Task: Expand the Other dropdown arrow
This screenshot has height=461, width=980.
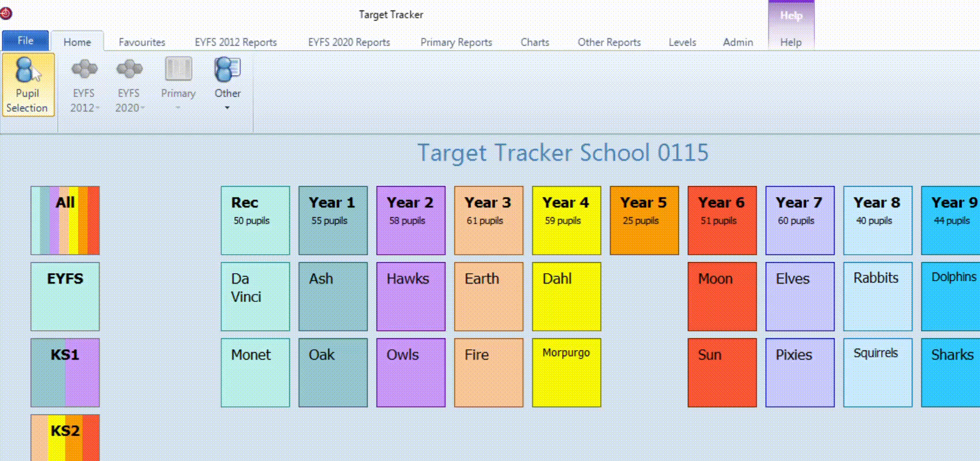Action: [227, 108]
